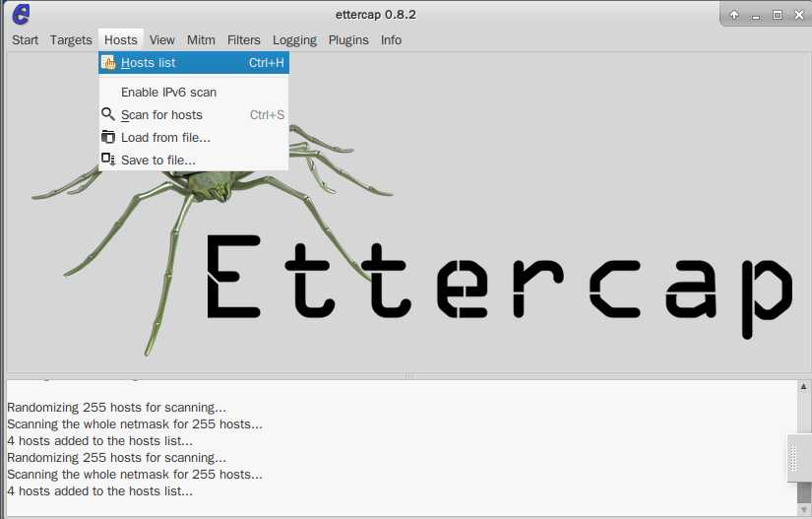This screenshot has width=812, height=519.
Task: Choose Hosts list from the menu
Action: point(194,63)
